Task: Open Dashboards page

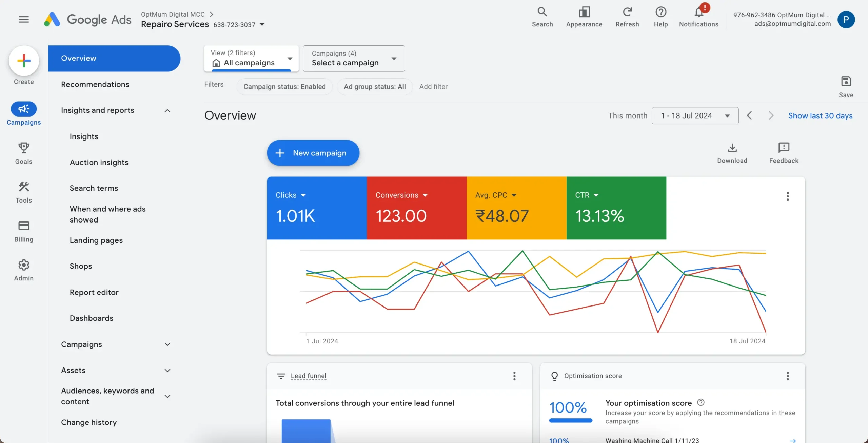Action: click(92, 318)
